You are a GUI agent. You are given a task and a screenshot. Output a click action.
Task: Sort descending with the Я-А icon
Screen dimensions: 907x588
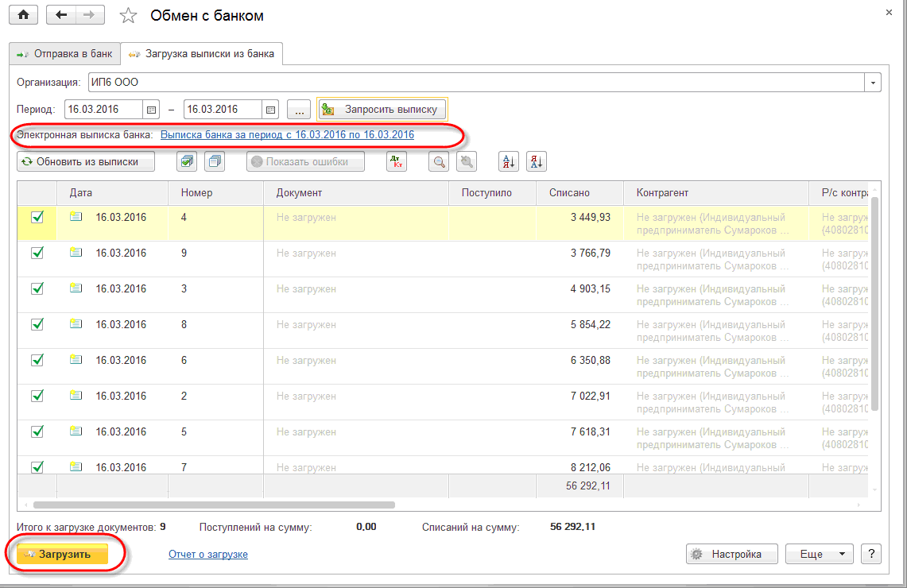(x=537, y=161)
